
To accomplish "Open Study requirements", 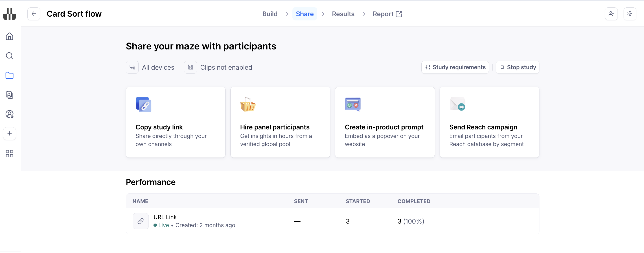I will tap(455, 67).
